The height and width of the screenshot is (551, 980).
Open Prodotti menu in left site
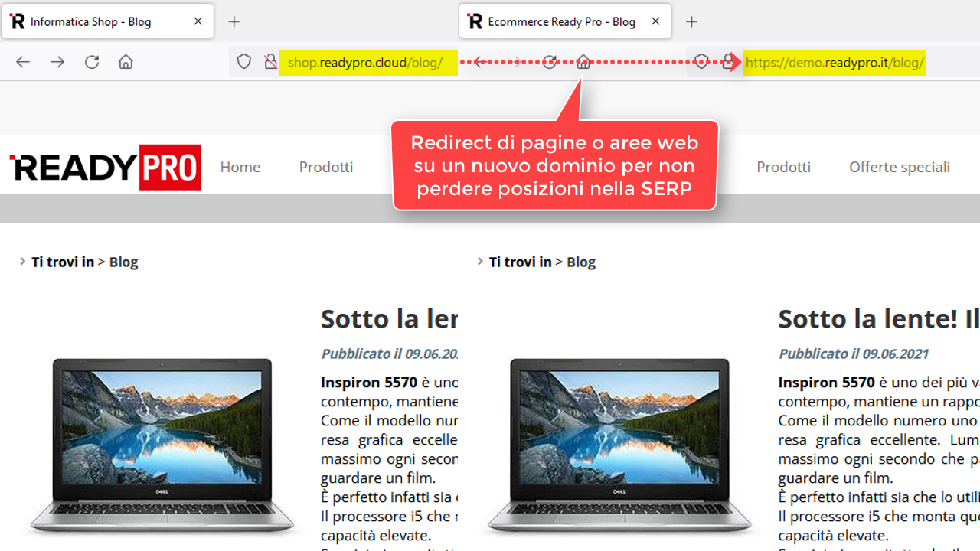coord(326,167)
